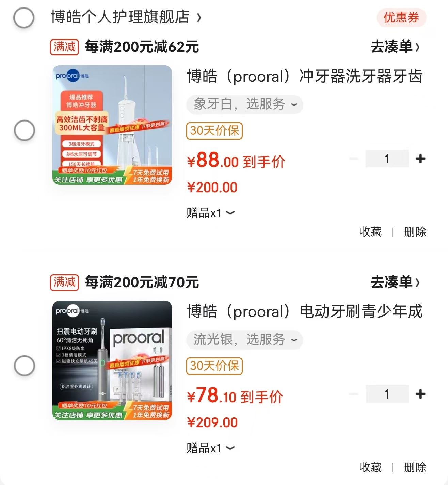The height and width of the screenshot is (485, 448).
Task: Click the 满减 tag for 减62元 promotion
Action: [64, 47]
